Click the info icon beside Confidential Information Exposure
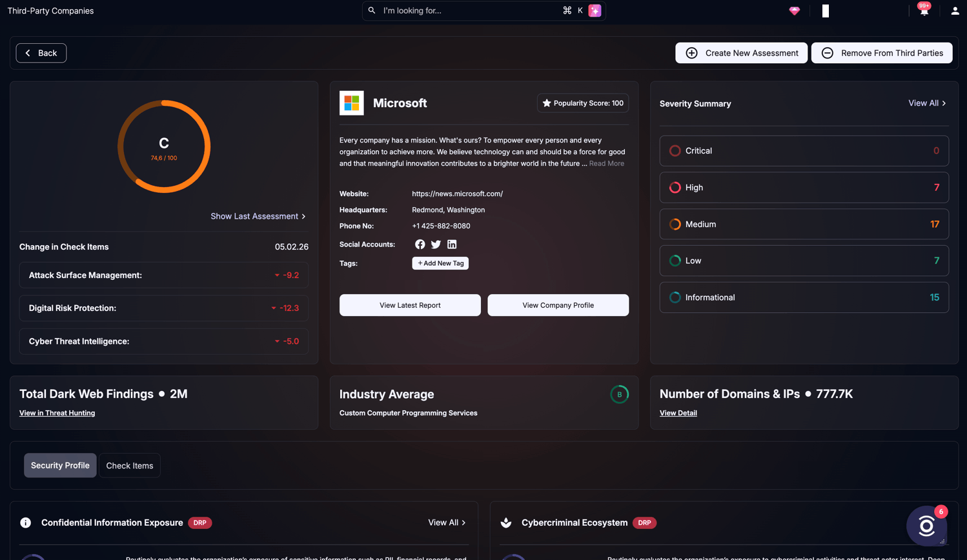 point(25,523)
